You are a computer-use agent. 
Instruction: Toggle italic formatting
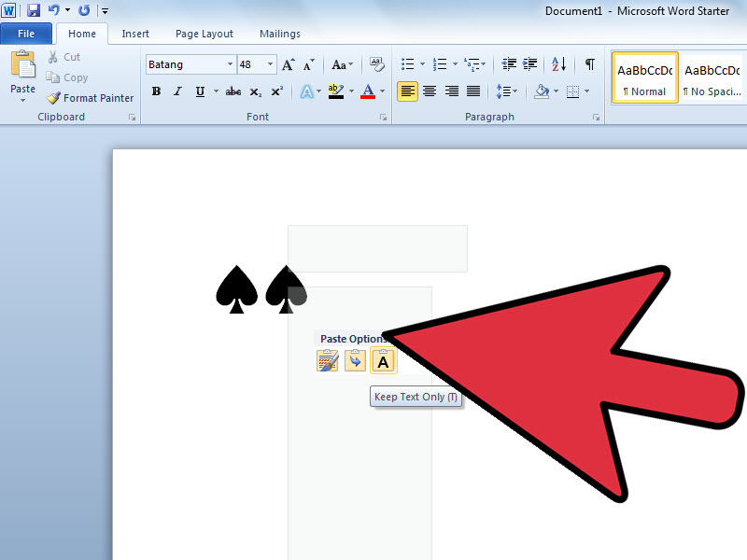(x=177, y=91)
